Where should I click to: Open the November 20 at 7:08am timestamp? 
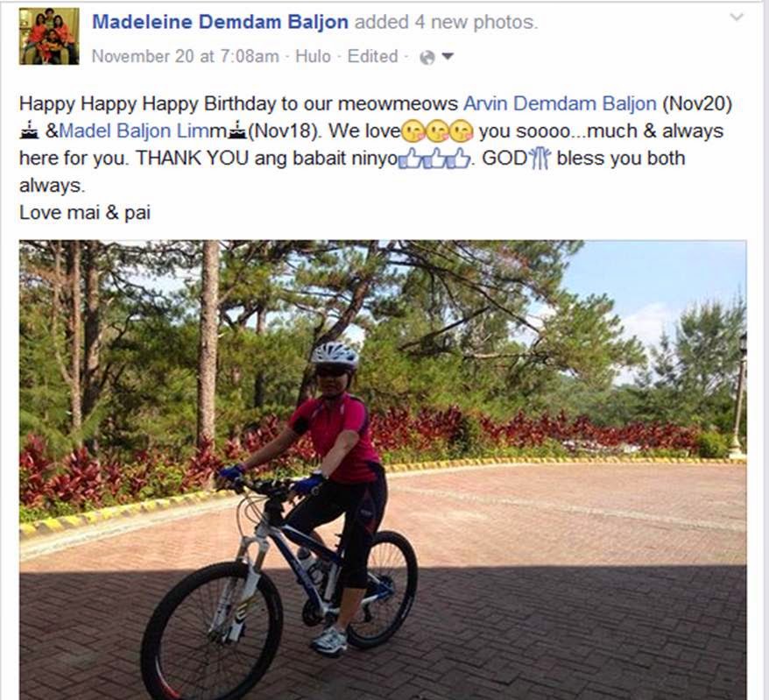[186, 56]
